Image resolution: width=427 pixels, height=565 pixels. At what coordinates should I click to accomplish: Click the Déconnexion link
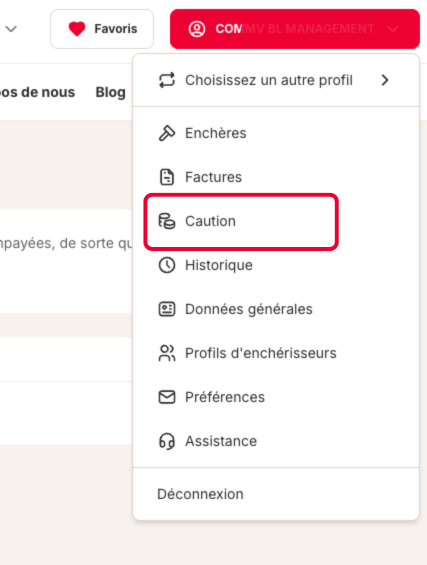tap(200, 494)
